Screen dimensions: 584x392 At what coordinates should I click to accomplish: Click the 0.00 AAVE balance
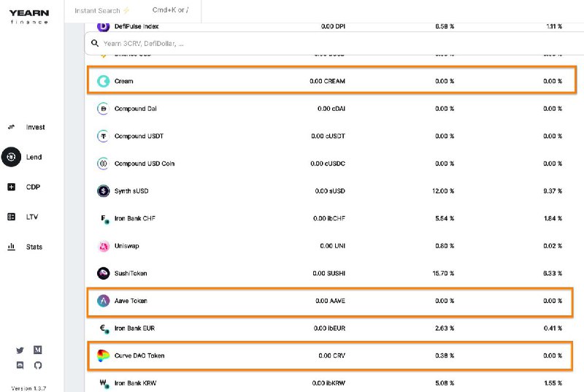tap(331, 301)
